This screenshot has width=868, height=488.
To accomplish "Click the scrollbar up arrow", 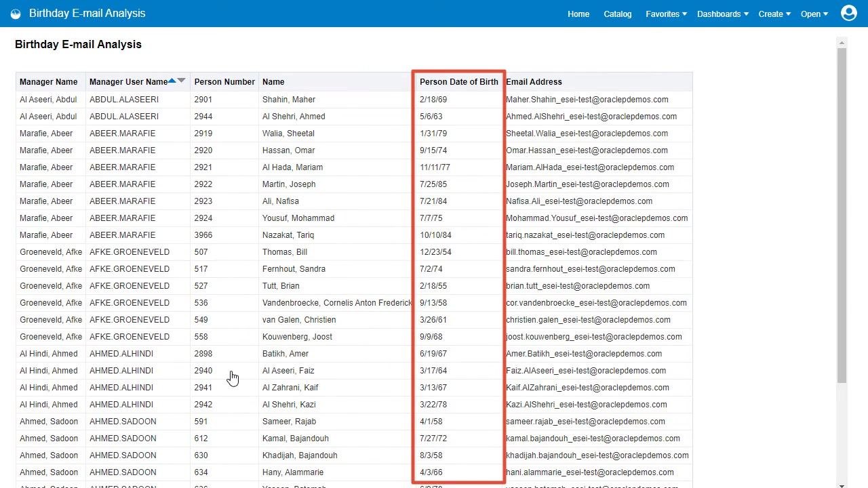I will pos(842,43).
